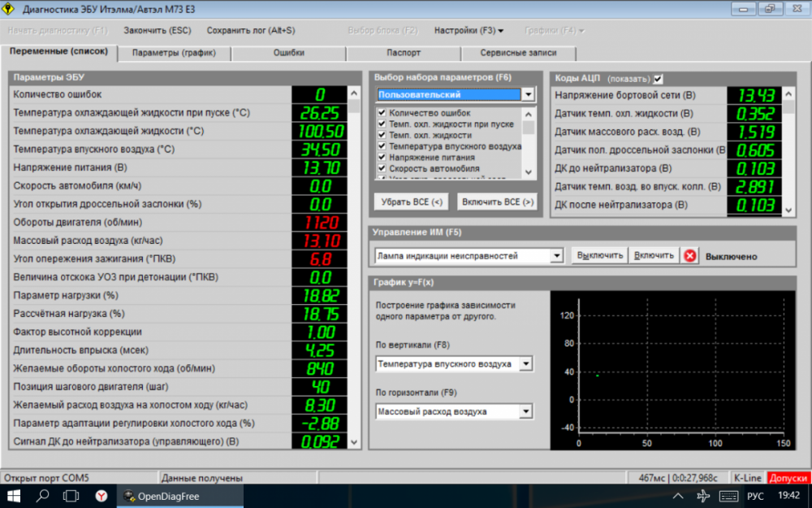Click the Допуски status bar indicator

click(x=788, y=478)
